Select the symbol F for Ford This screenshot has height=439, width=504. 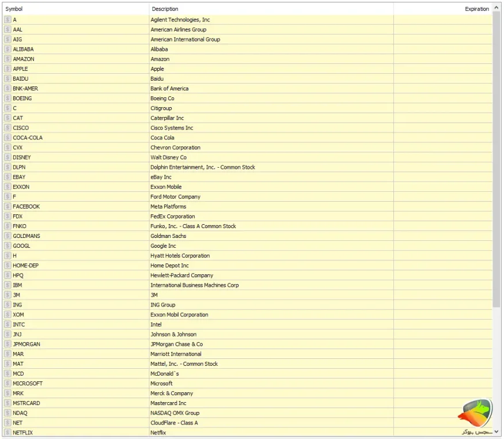(x=14, y=196)
